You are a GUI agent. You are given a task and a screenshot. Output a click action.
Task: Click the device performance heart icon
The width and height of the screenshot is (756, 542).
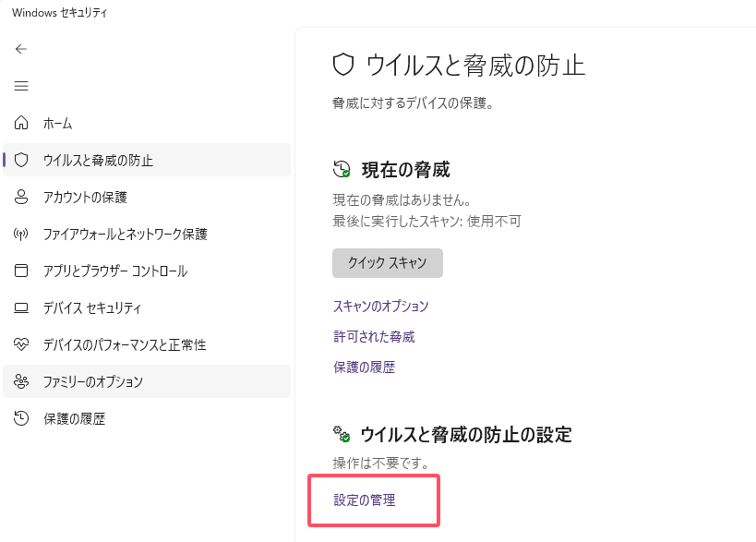19,344
